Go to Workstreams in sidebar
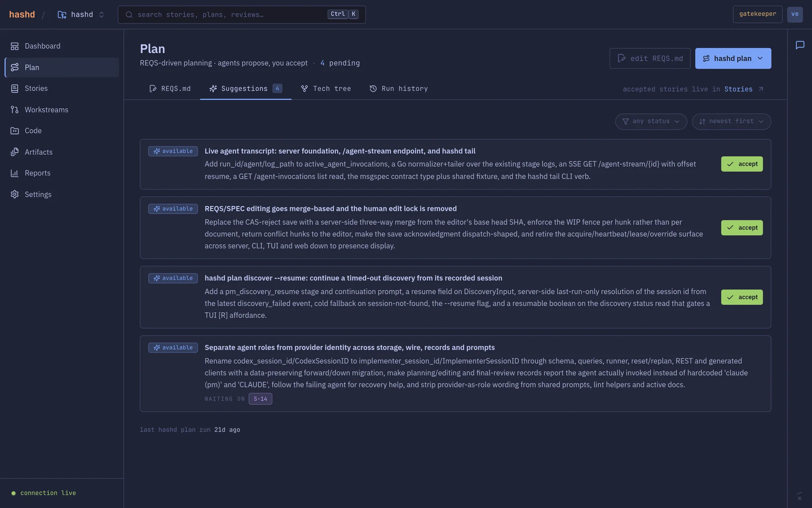Viewport: 812px width, 508px height. click(62, 110)
